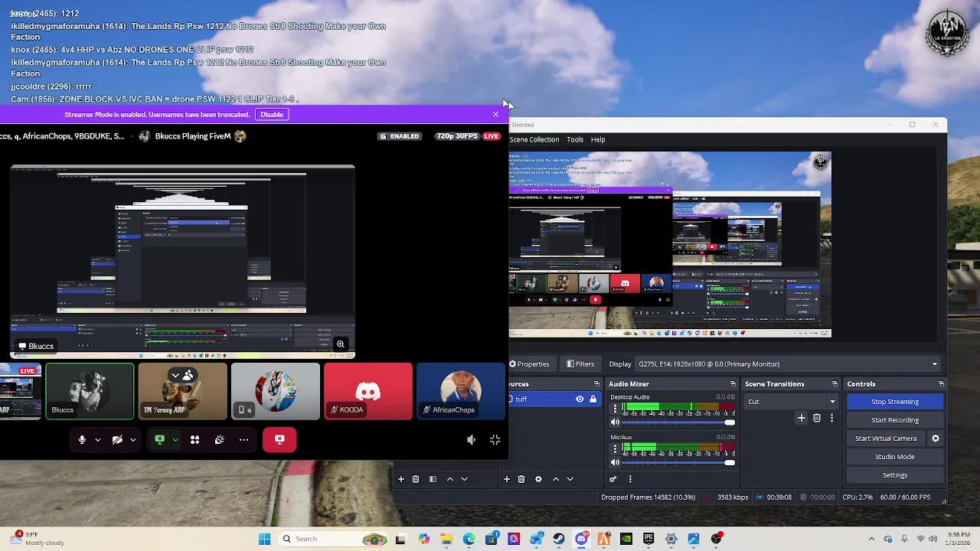This screenshot has width=980, height=551.
Task: Open the Activities icon in Discord controls
Action: pyautogui.click(x=194, y=440)
